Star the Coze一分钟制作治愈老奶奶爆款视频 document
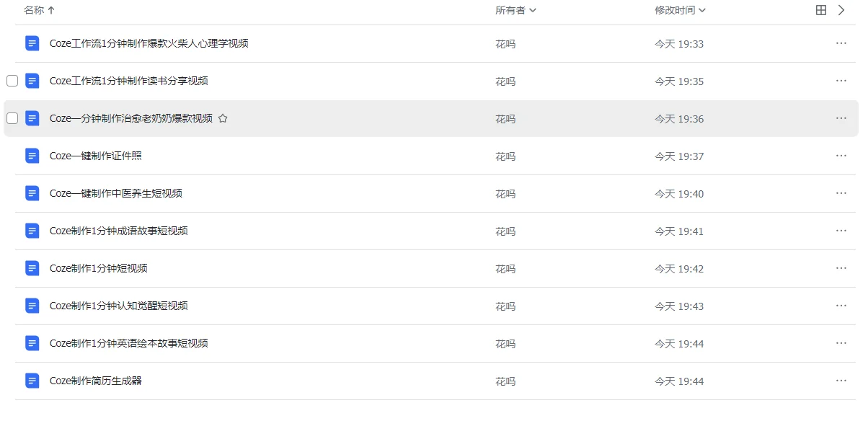 223,118
